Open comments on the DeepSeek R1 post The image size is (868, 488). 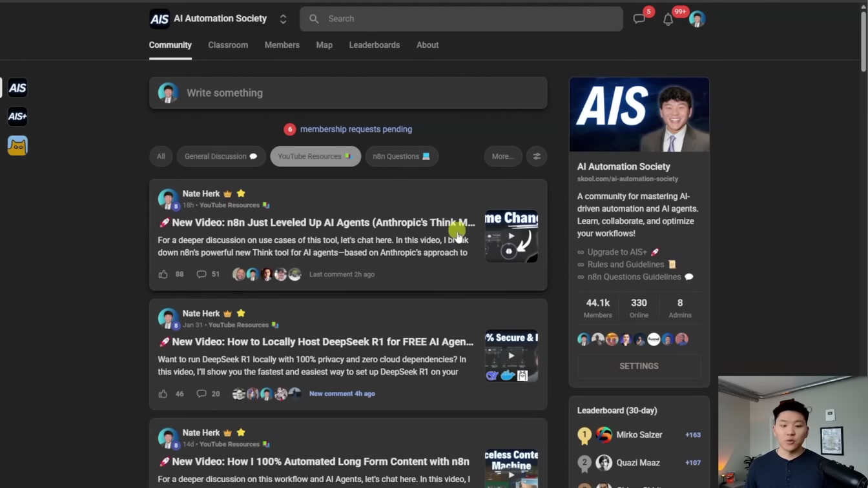point(201,394)
